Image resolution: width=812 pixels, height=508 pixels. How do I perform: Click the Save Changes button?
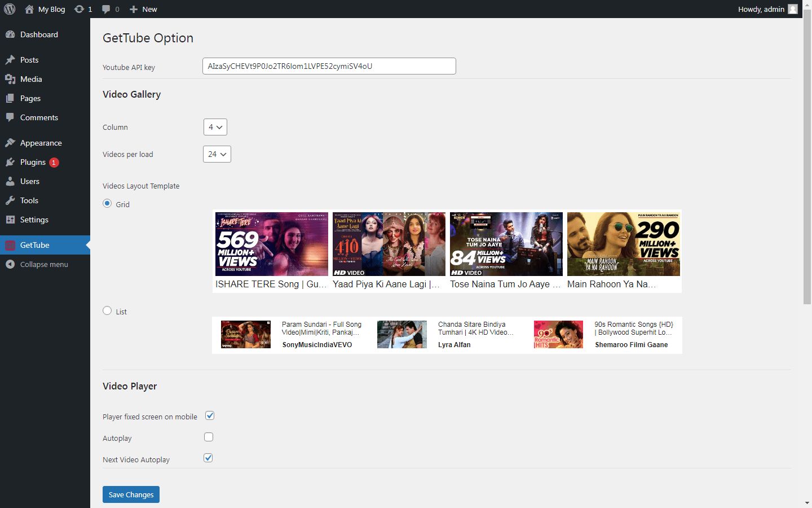pyautogui.click(x=131, y=494)
